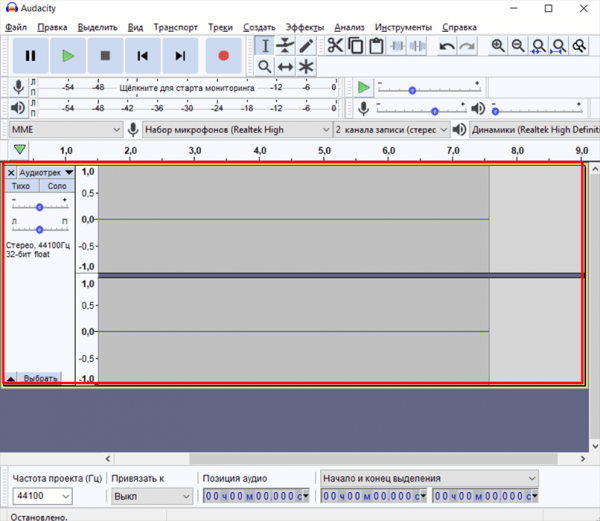The image size is (600, 521).
Task: Open the Файл menu
Action: [16, 27]
